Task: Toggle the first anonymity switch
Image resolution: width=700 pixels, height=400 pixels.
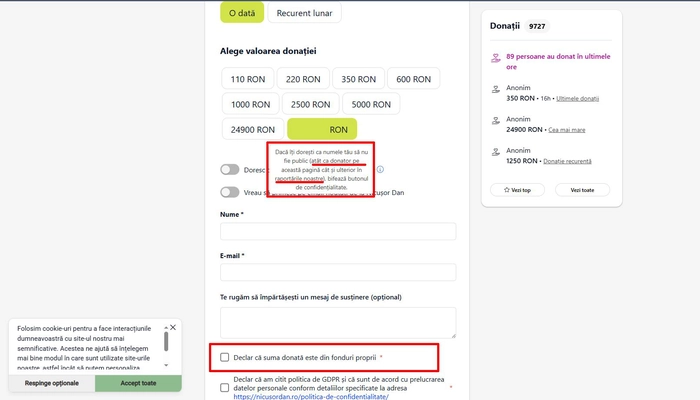Action: coord(229,170)
